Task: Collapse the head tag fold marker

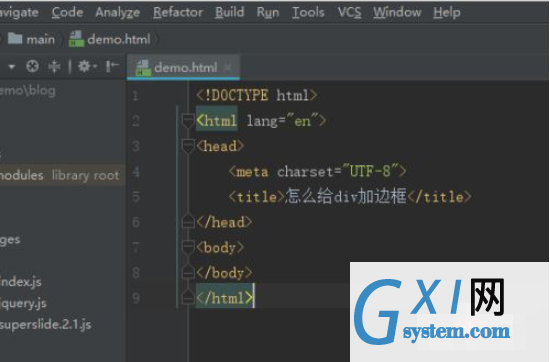Action: tap(188, 146)
